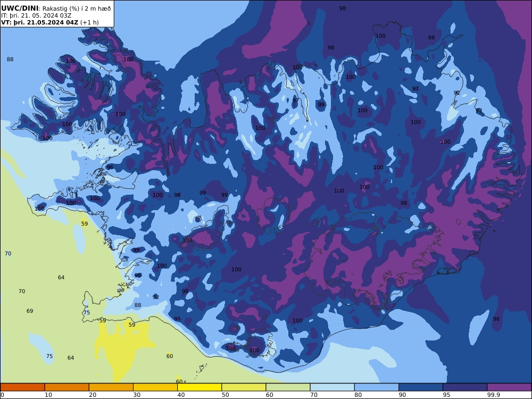Click the '80' legend scale label

[358, 395]
